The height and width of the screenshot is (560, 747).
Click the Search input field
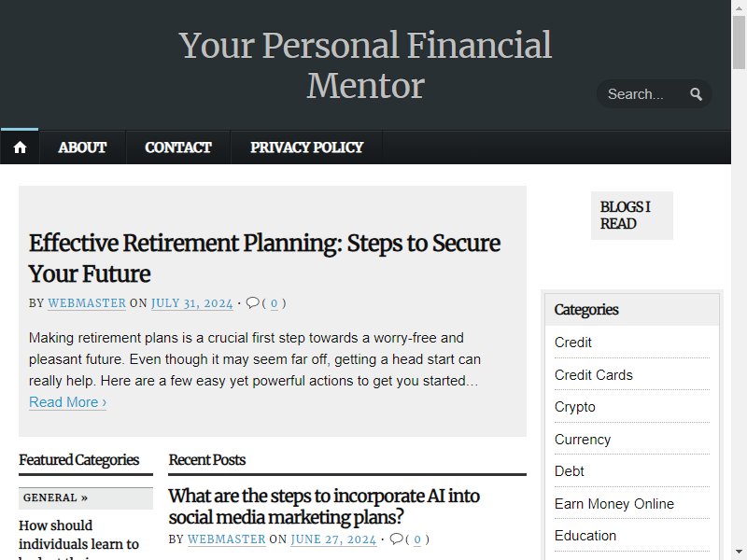pyautogui.click(x=645, y=94)
